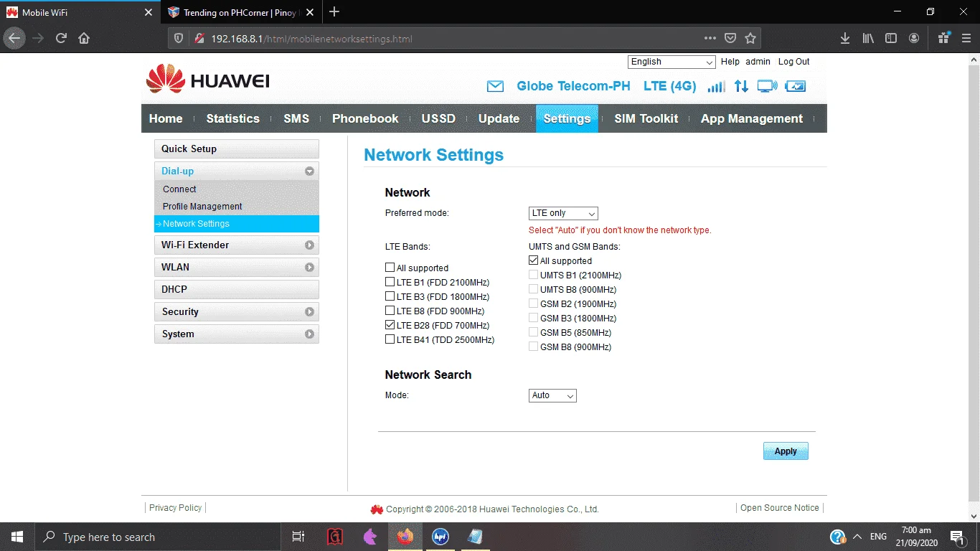Toggle the Firefox sidebar icon
Viewport: 980px width, 551px height.
pos(891,38)
